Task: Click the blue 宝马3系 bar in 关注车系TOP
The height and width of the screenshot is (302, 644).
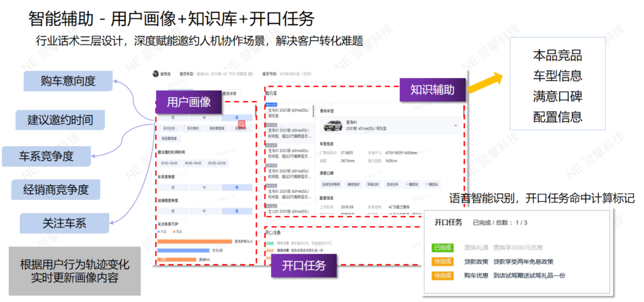Action: coord(185,250)
